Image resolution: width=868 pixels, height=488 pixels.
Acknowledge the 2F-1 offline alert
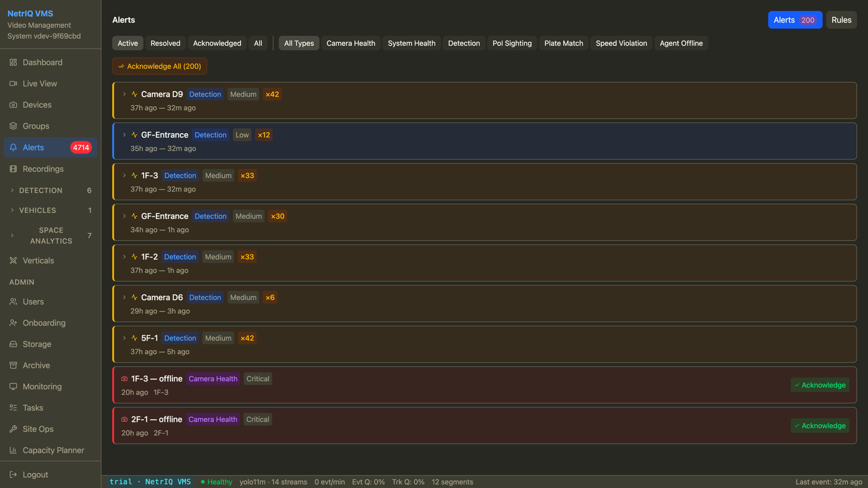point(820,426)
